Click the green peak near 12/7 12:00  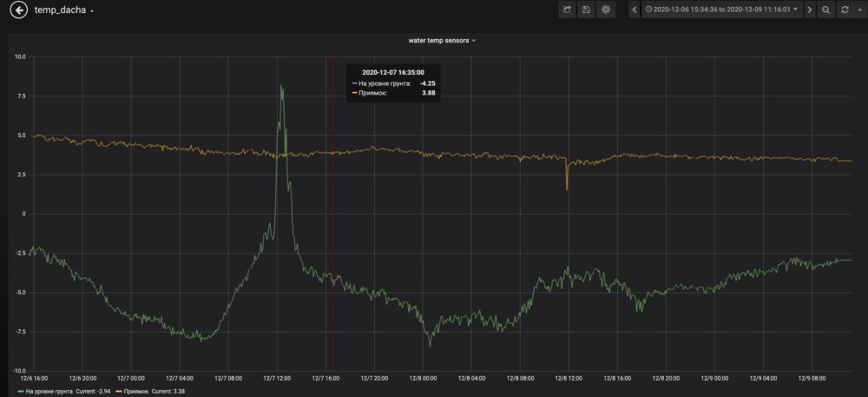(281, 86)
